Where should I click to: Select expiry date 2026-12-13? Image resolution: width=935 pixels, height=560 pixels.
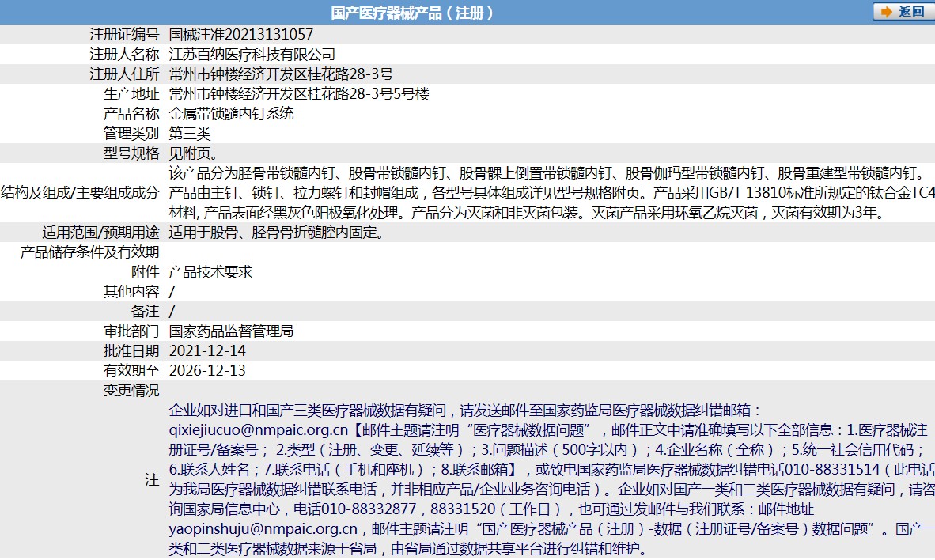point(207,370)
